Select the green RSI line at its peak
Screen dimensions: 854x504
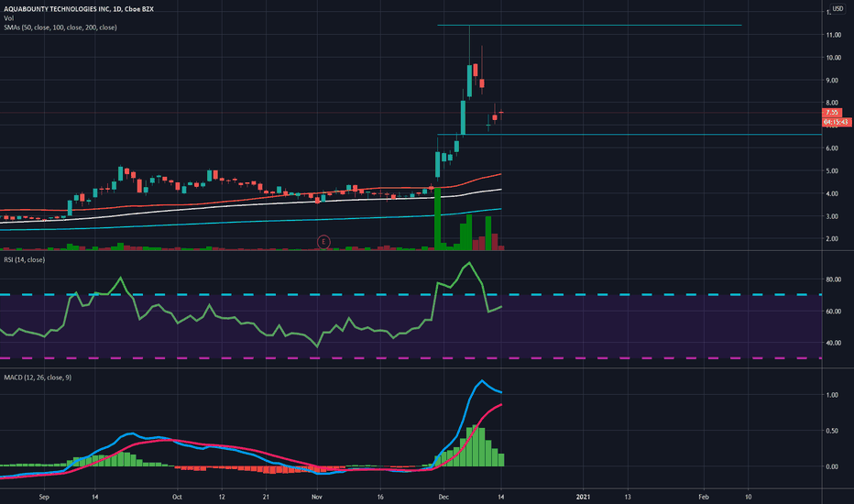tap(469, 263)
